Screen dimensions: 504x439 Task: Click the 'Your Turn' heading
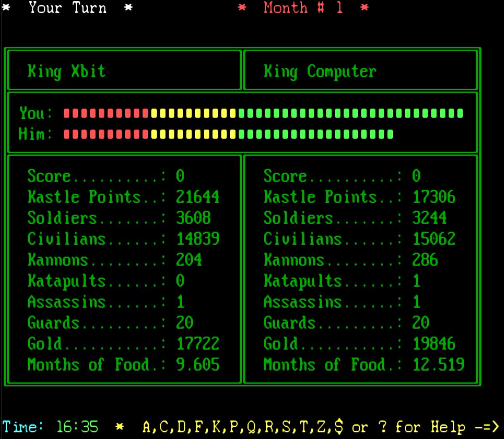68,8
